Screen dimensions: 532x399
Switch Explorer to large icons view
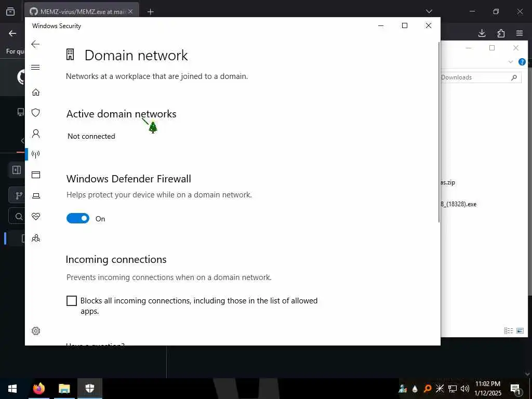click(x=520, y=330)
